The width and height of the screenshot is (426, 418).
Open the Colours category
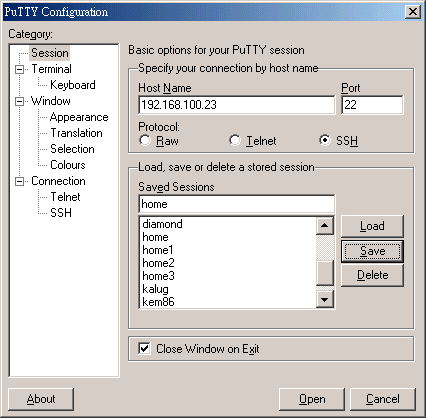click(x=68, y=165)
